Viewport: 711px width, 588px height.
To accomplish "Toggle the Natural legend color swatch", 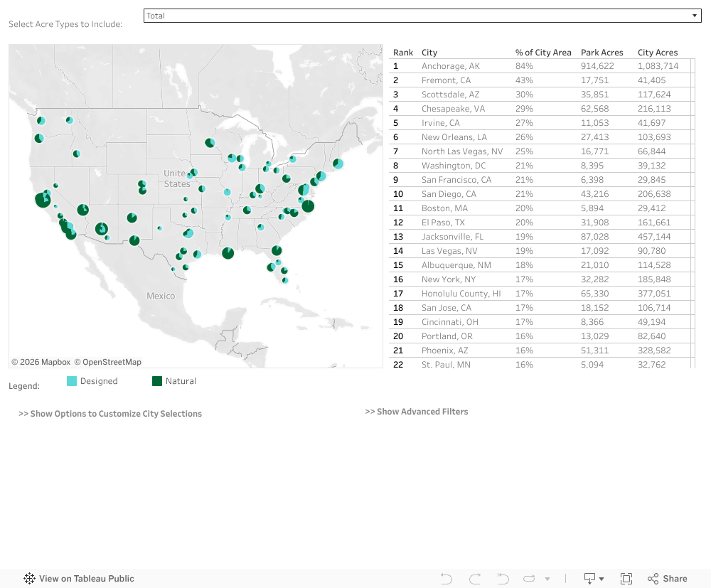I will [157, 381].
